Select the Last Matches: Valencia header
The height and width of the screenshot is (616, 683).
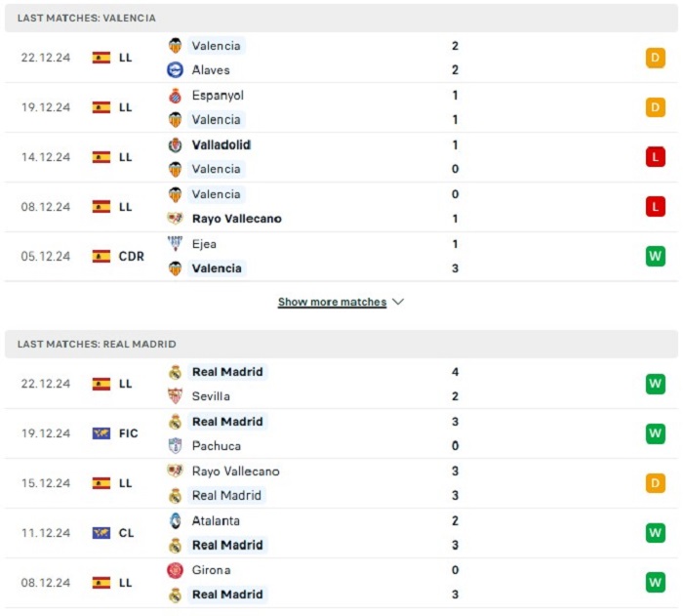click(x=341, y=18)
